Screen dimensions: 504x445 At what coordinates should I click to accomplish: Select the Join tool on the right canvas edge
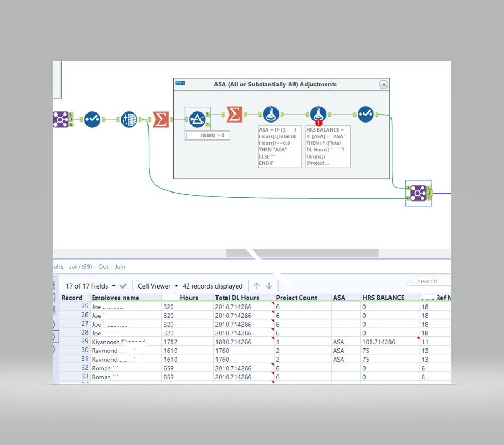(418, 194)
